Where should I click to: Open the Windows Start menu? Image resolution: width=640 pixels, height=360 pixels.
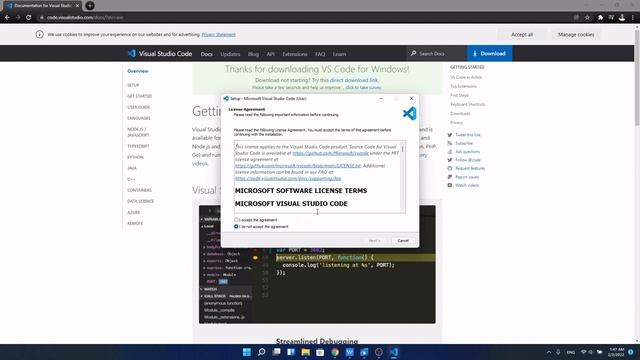(247, 352)
